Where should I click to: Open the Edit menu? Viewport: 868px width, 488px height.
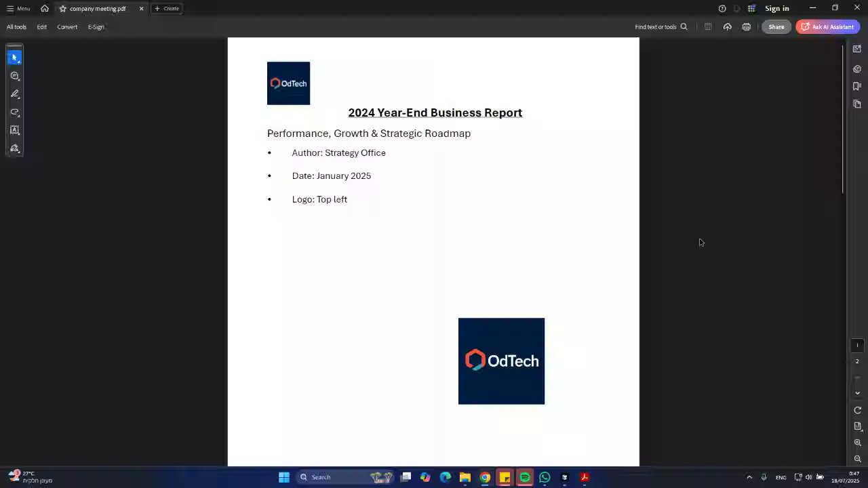tap(41, 27)
